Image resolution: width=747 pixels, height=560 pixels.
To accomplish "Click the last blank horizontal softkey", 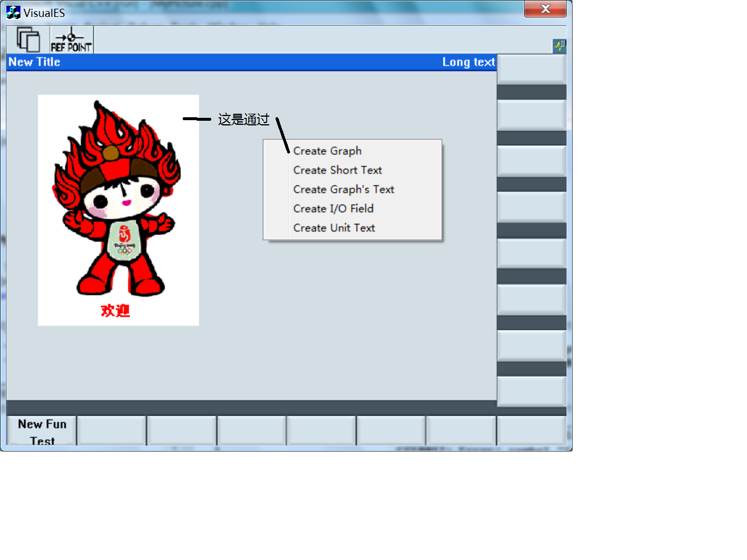I will point(531,431).
